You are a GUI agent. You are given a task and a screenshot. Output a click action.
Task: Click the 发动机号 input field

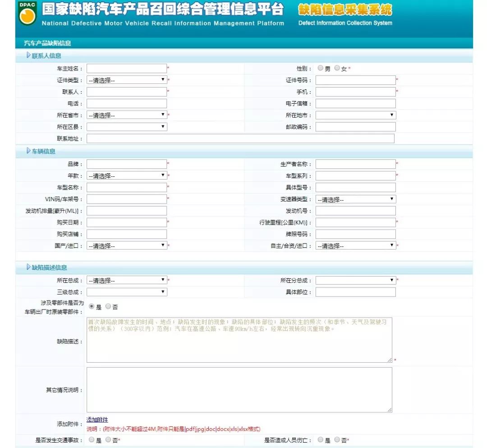pos(356,211)
